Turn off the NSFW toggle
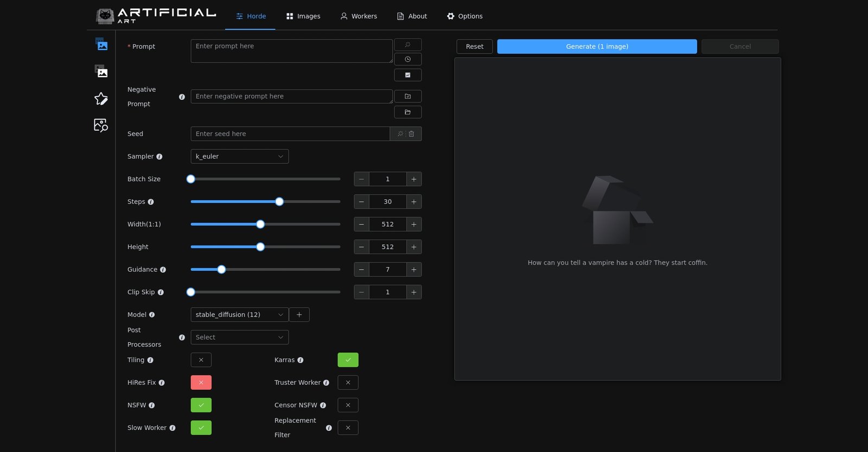The width and height of the screenshot is (868, 452). (201, 405)
